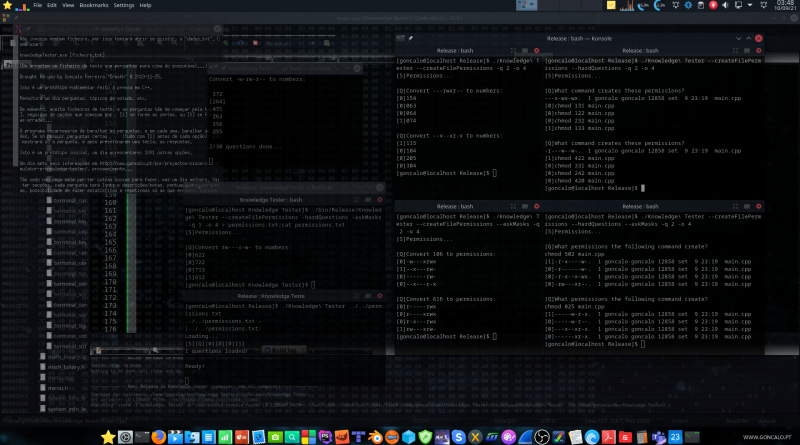The width and height of the screenshot is (800, 445).
Task: Open the application launcher star icon
Action: click(9, 5)
